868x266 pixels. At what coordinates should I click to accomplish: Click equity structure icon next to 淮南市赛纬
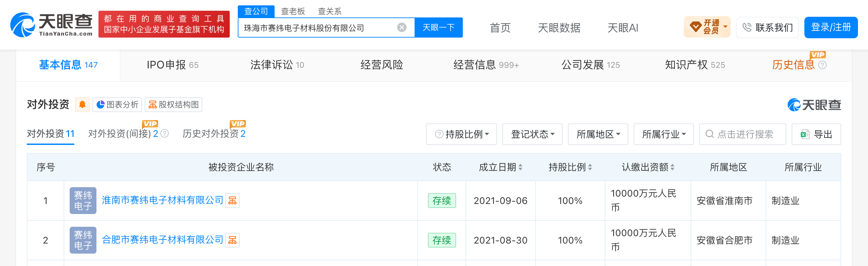coord(232,201)
